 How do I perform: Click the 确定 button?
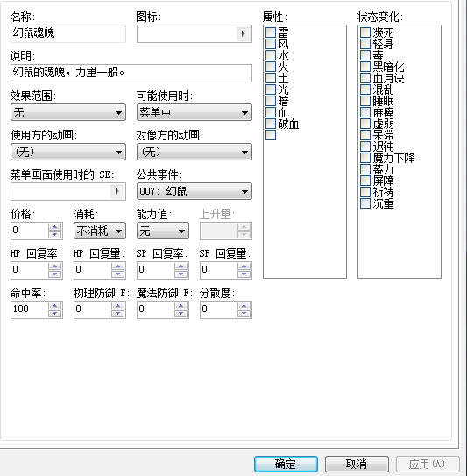click(x=286, y=464)
